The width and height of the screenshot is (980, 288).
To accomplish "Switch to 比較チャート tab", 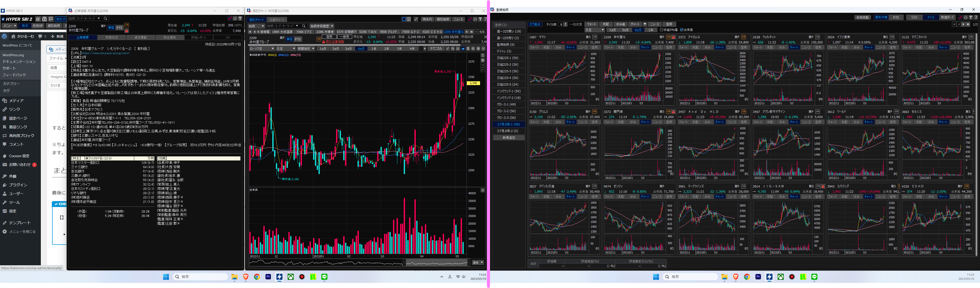I will (x=277, y=19).
